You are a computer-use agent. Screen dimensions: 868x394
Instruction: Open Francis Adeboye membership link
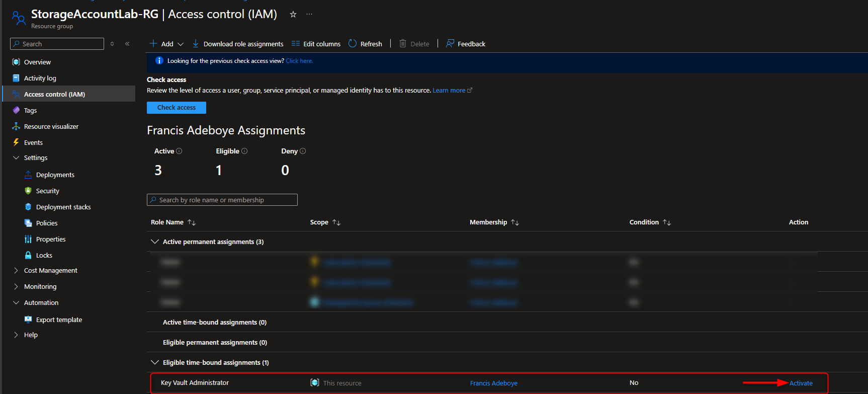pyautogui.click(x=494, y=383)
